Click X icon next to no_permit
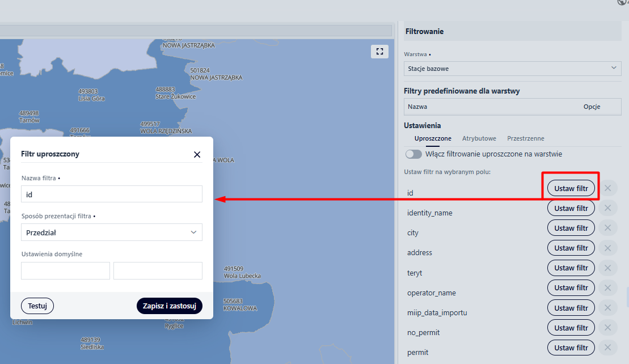The image size is (629, 364). click(x=607, y=328)
